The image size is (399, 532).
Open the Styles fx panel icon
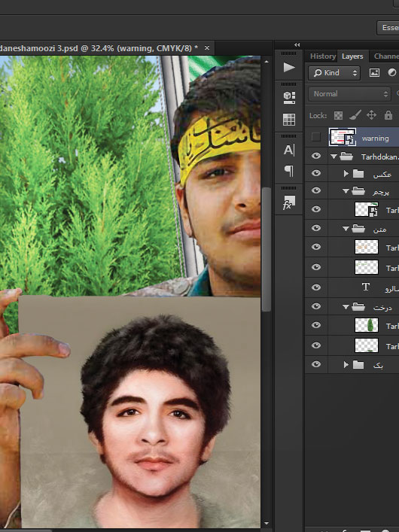coord(289,202)
